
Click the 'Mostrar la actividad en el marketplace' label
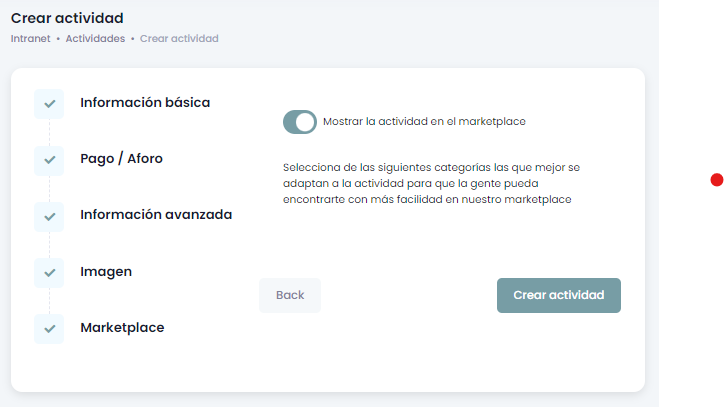tap(424, 122)
